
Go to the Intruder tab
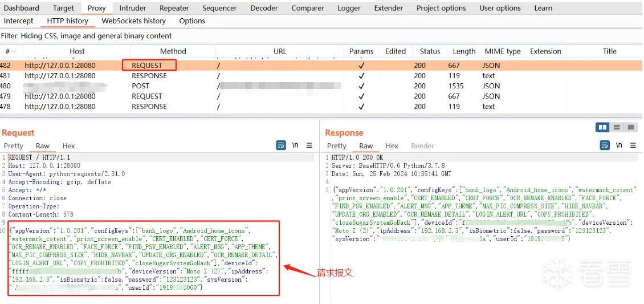coord(133,8)
